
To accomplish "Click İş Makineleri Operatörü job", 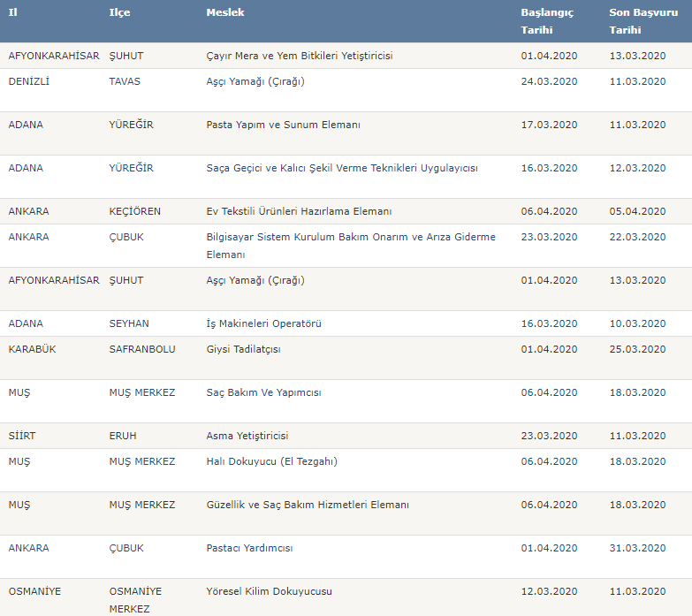I will [x=263, y=323].
